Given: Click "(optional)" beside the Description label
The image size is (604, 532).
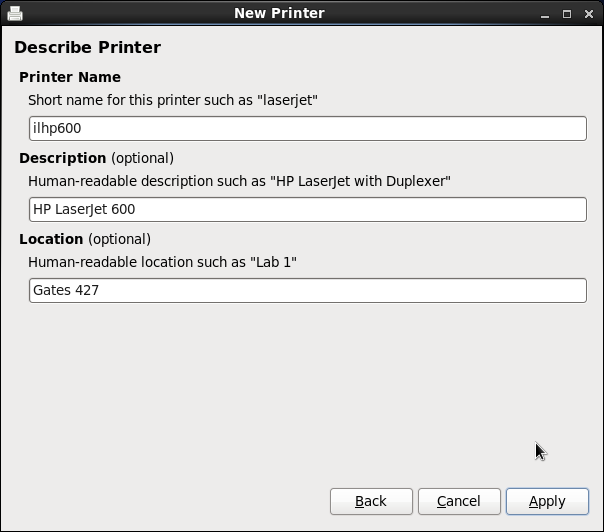Looking at the screenshot, I should click(142, 158).
